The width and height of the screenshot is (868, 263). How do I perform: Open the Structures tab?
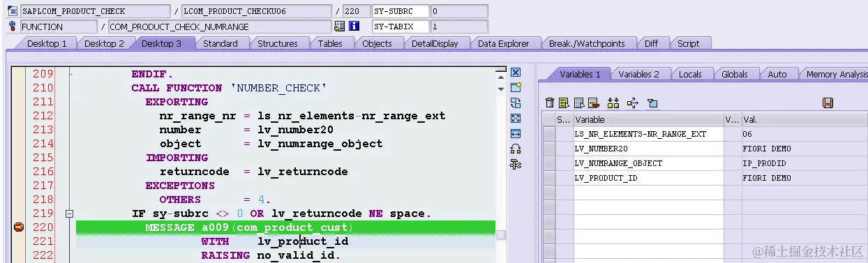[278, 43]
